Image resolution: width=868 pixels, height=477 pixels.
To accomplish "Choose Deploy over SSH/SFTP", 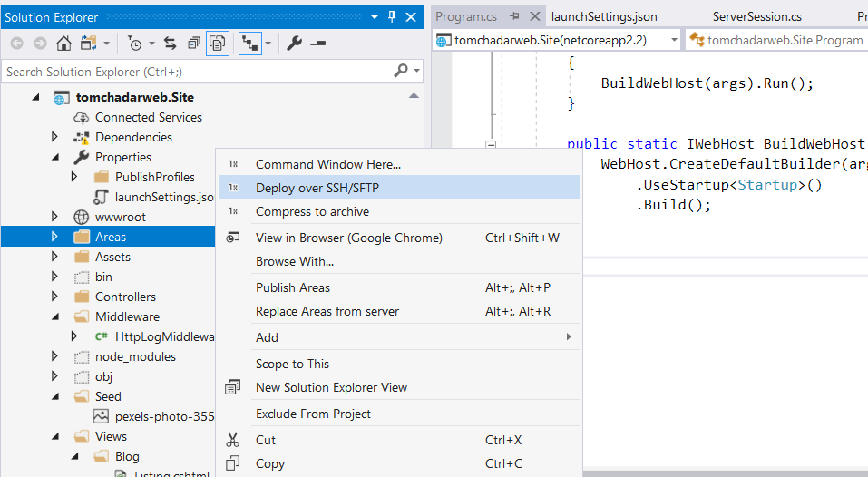I will click(x=399, y=188).
